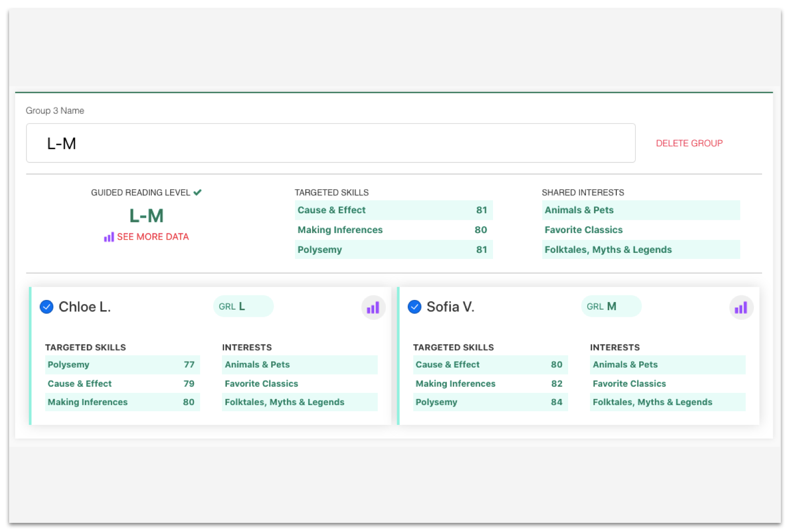
Task: Uncheck Sofia V. student checkbox
Action: pos(415,307)
